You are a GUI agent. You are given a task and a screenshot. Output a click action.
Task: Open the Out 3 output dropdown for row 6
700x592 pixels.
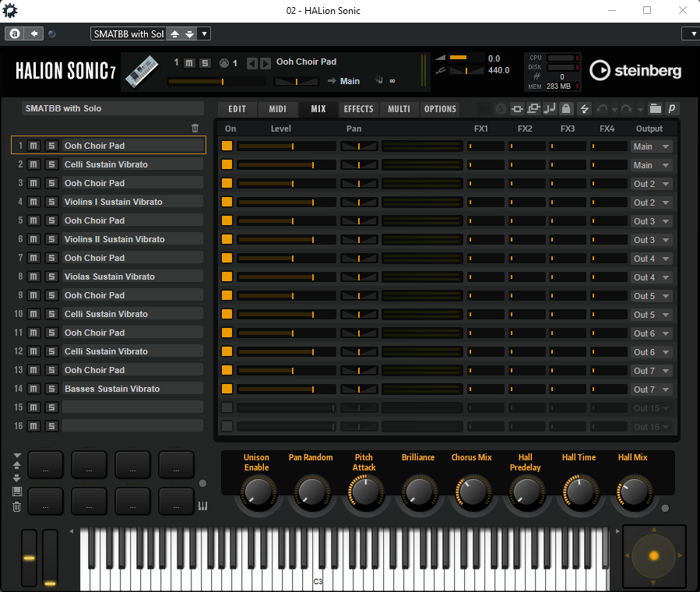click(x=652, y=240)
